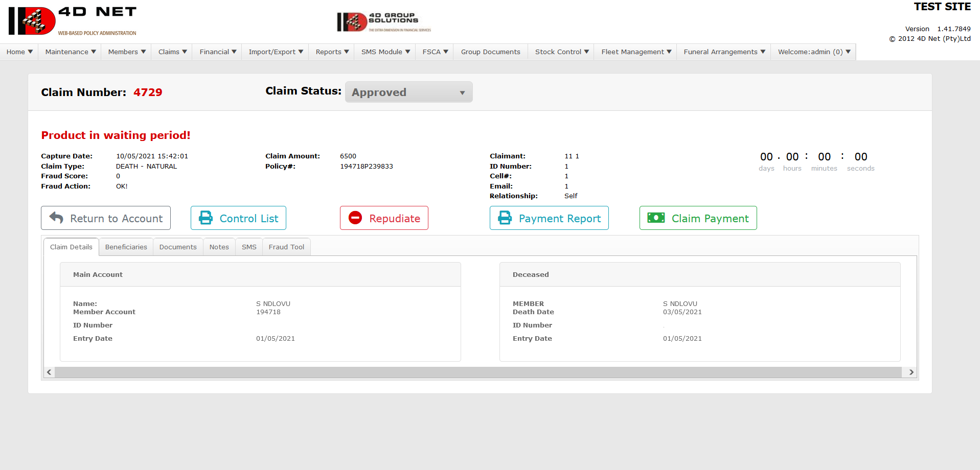This screenshot has width=980, height=470.
Task: Open the Notes tab
Action: pyautogui.click(x=219, y=247)
